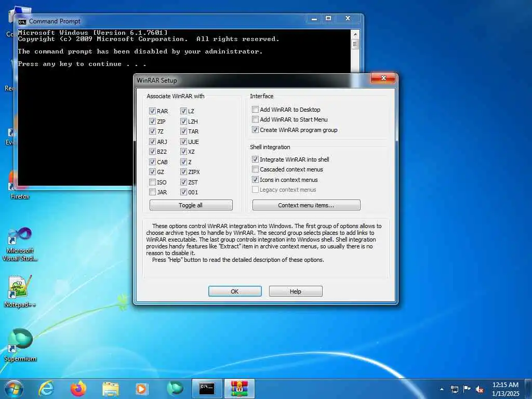Switch to WinRAR taskbar button
This screenshot has width=532, height=399.
tap(240, 389)
